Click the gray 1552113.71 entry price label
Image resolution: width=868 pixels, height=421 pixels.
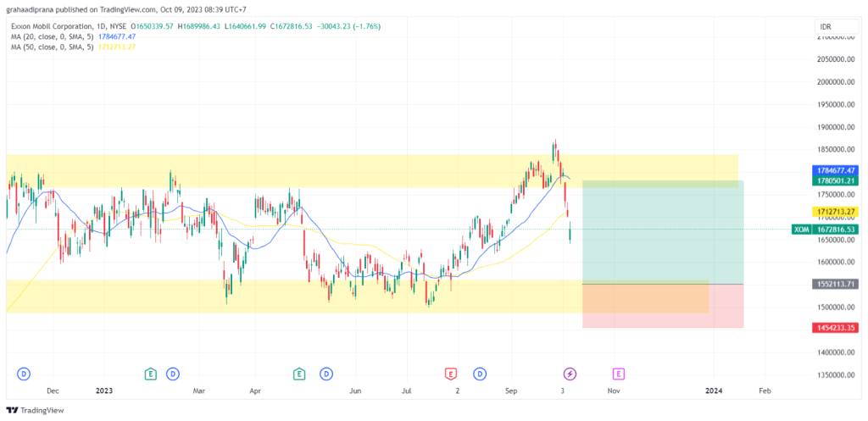[x=836, y=284]
